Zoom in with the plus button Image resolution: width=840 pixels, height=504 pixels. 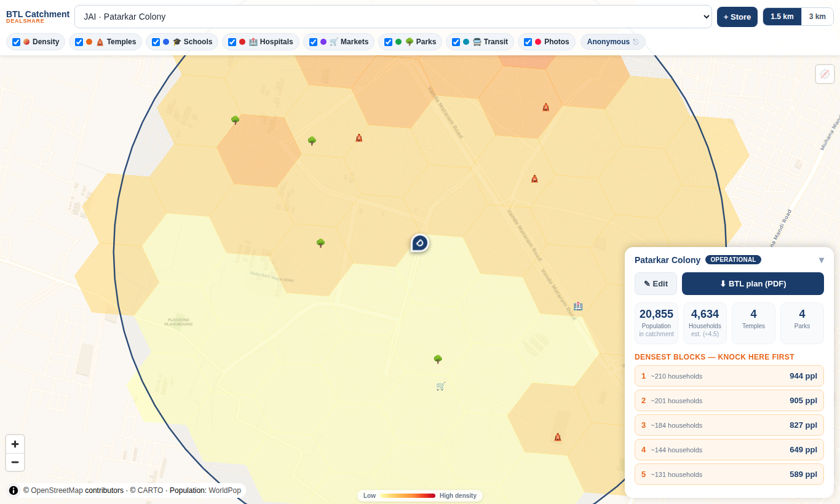tap(15, 444)
